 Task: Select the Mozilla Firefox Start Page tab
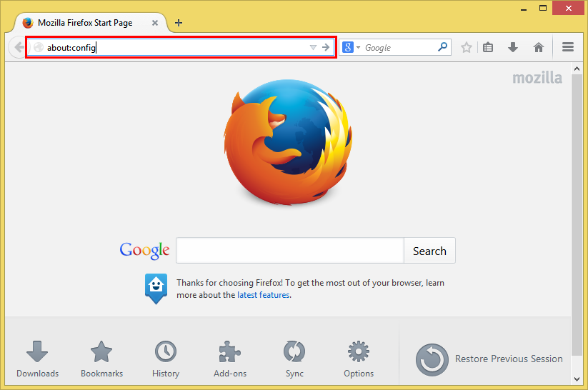[x=90, y=23]
